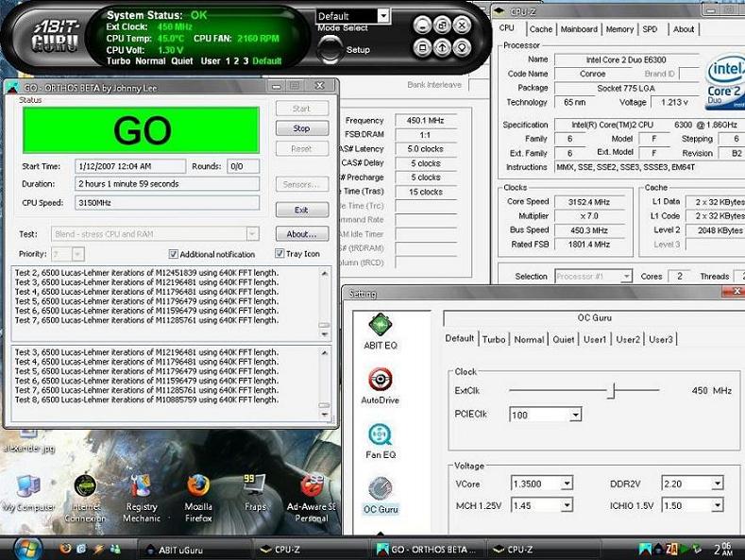745x560 pixels.
Task: Select OC Guru User1 tab
Action: click(595, 339)
